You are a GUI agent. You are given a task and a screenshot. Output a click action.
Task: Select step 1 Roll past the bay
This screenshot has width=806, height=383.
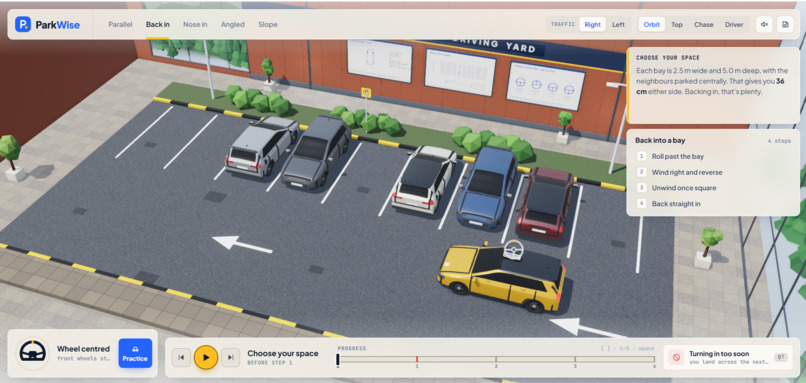713,156
